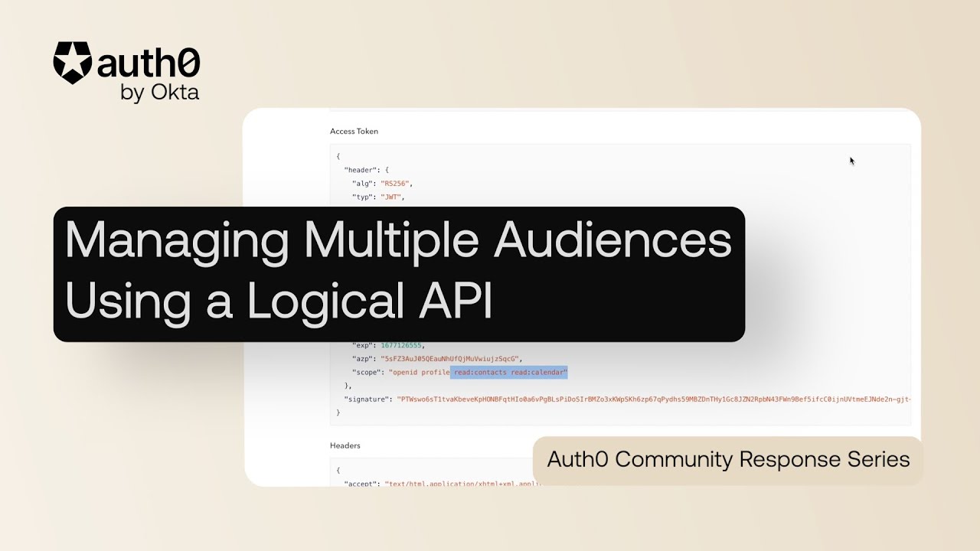The image size is (980, 551).
Task: Click highlighted "read:contacts read:calendar" scope text
Action: coord(509,373)
